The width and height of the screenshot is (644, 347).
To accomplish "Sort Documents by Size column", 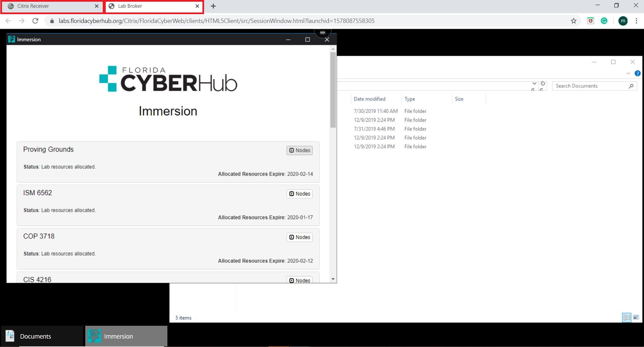I will [x=469, y=99].
